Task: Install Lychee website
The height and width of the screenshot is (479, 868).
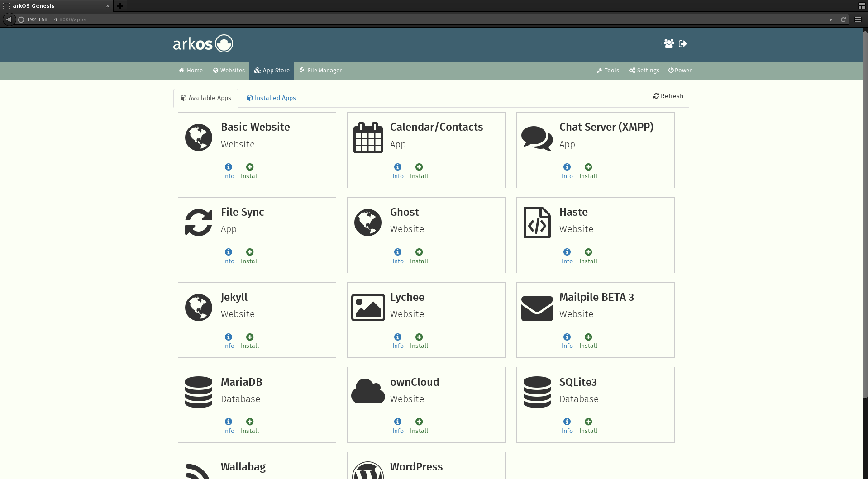Action: [x=419, y=341]
